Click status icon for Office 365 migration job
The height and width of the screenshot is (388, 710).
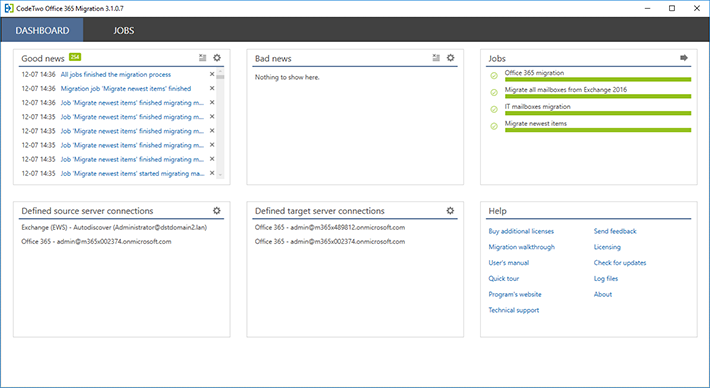pyautogui.click(x=494, y=76)
